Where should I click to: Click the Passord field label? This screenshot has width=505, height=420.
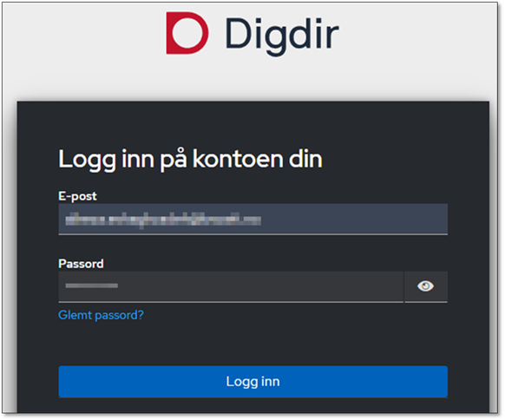pyautogui.click(x=81, y=264)
